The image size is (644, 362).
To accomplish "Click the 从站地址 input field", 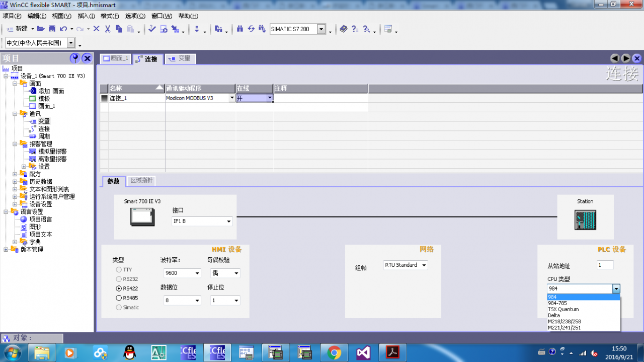I will click(x=605, y=265).
